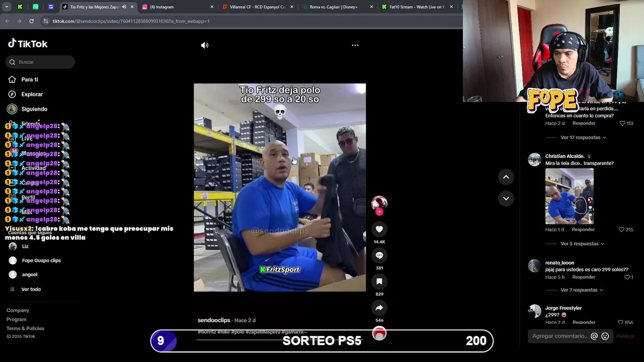Image resolution: width=644 pixels, height=362 pixels.
Task: Open Terms & Policies footer link
Action: pyautogui.click(x=25, y=328)
